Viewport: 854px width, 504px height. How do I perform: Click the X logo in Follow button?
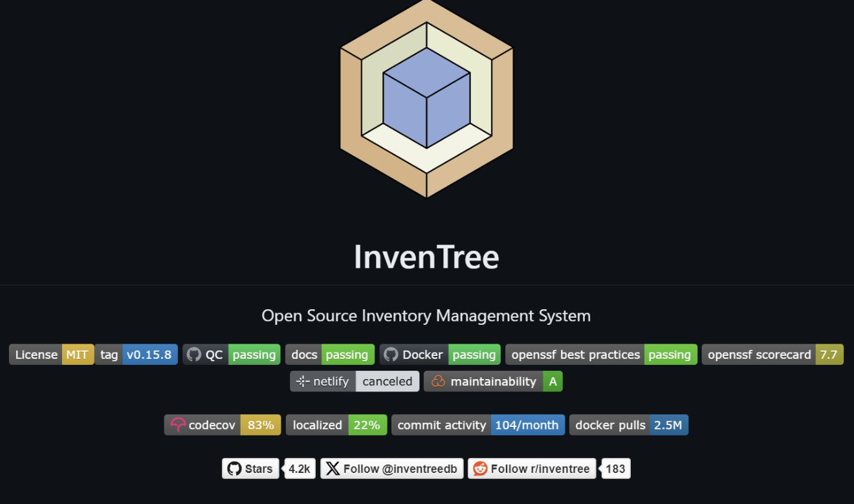pos(333,469)
